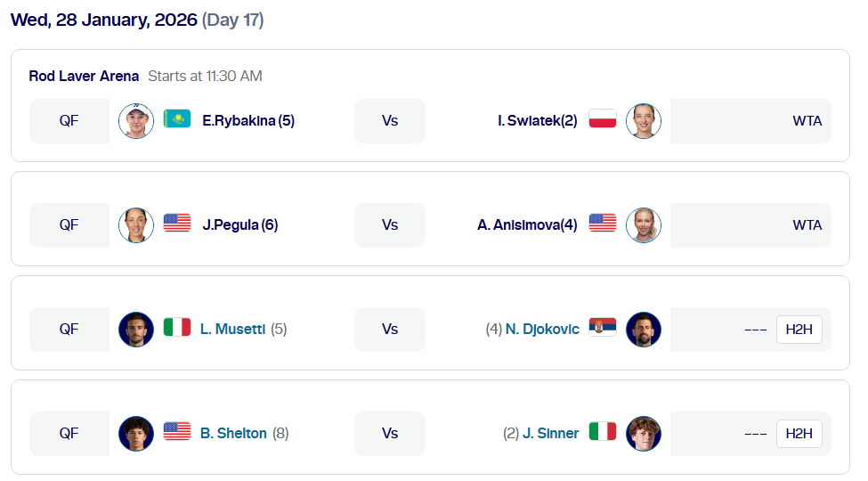The image size is (868, 481).
Task: Open the B. Shelton player link
Action: coord(233,434)
